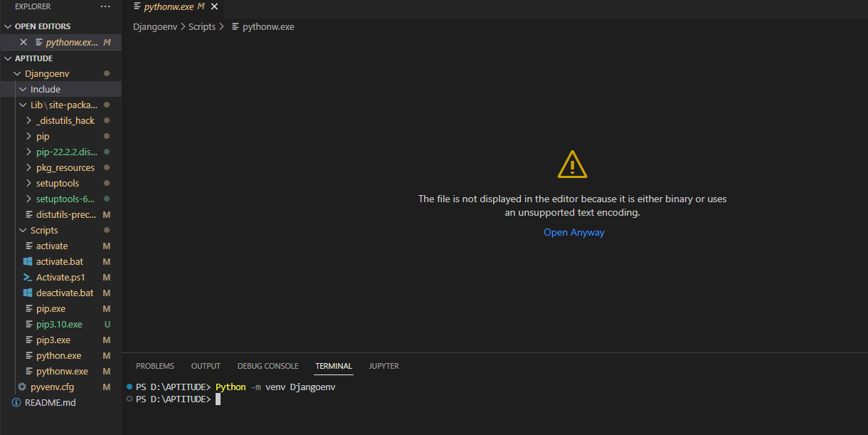868x435 pixels.
Task: Open the pyvenv.cfg file
Action: [52, 387]
